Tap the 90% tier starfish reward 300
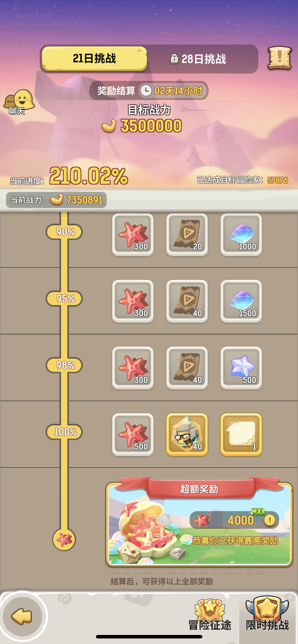This screenshot has height=644, width=298. 133,235
